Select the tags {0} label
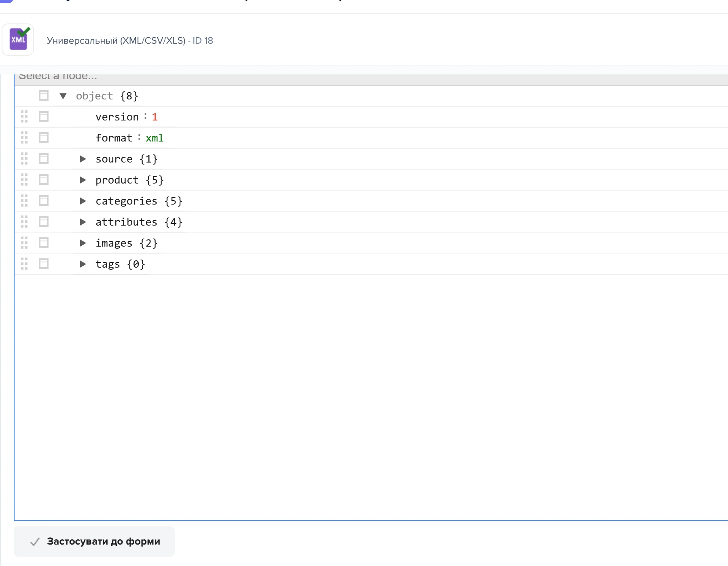Screen dimensions: 728x566 (120, 264)
